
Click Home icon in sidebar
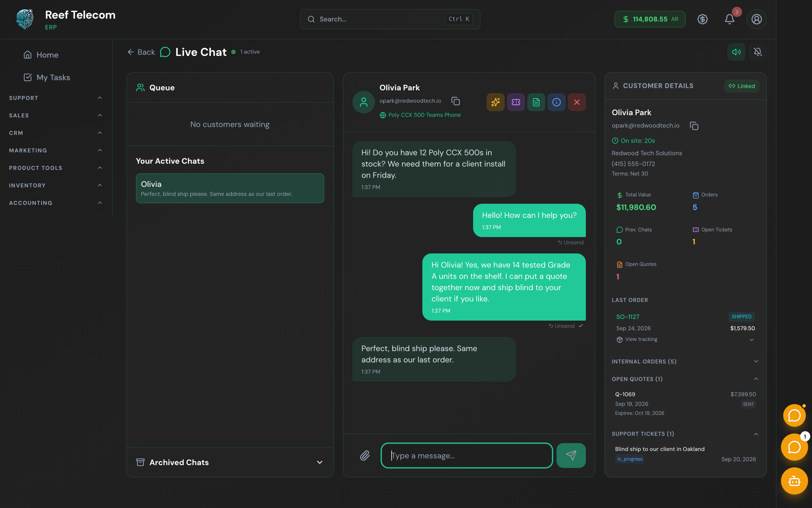[x=28, y=54]
